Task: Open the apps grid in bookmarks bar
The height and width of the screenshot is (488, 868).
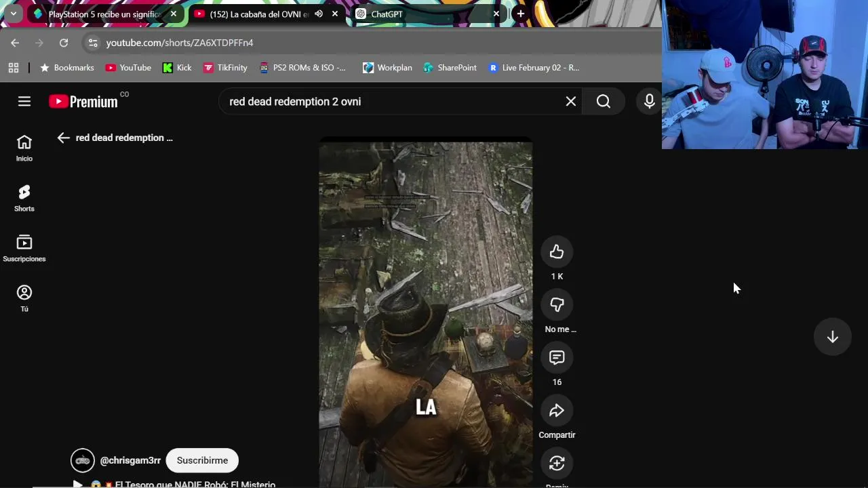Action: tap(14, 68)
